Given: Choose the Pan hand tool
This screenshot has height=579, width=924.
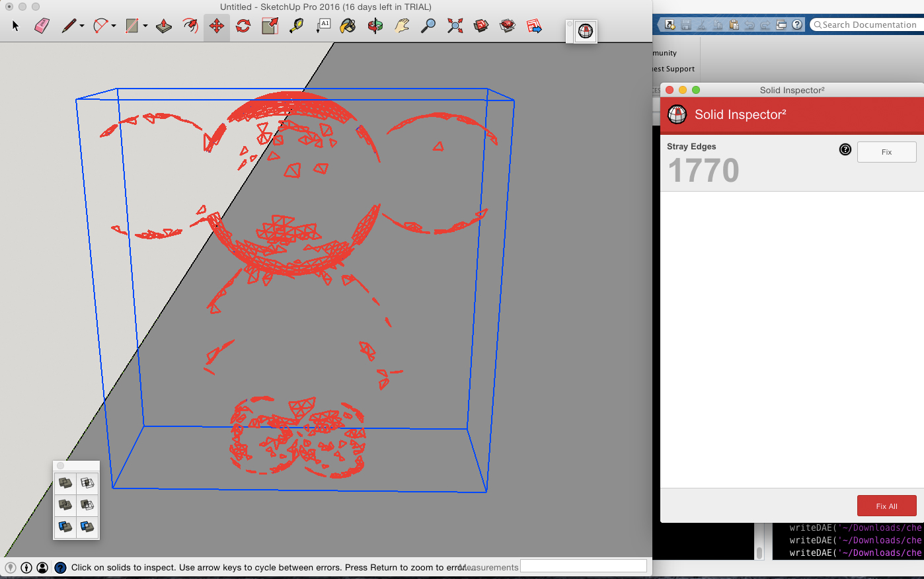Looking at the screenshot, I should click(401, 26).
